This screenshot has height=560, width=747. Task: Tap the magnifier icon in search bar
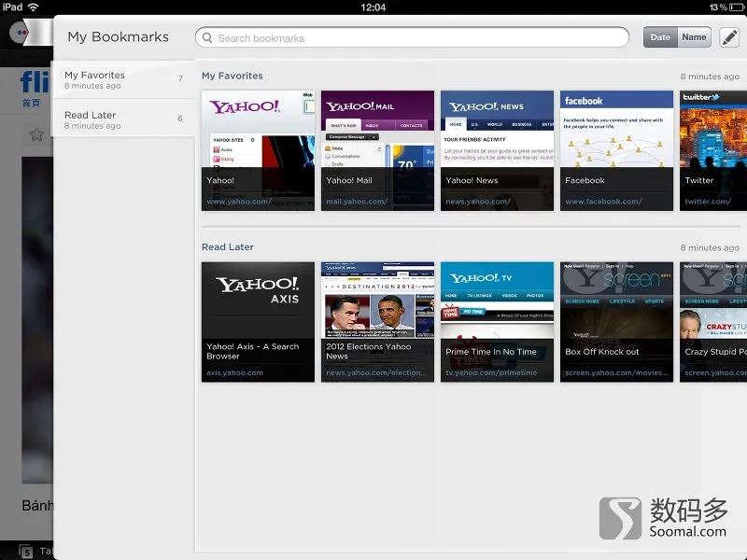[x=207, y=37]
